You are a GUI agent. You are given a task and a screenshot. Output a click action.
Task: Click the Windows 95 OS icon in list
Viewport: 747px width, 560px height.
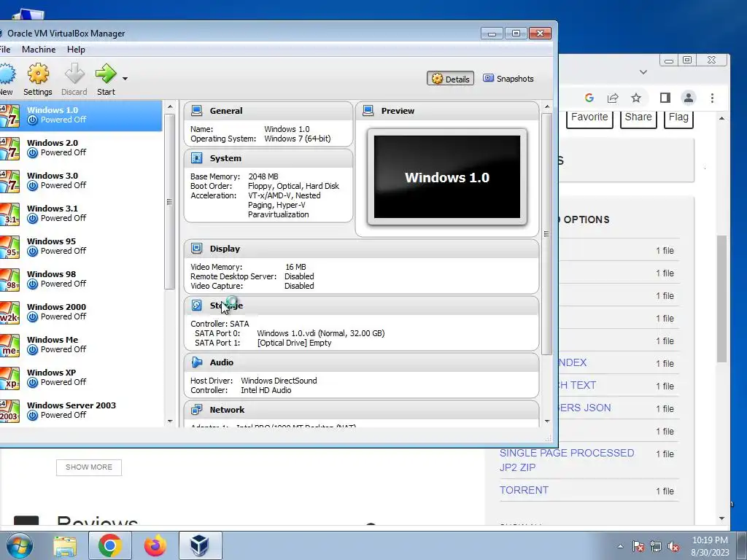9,246
